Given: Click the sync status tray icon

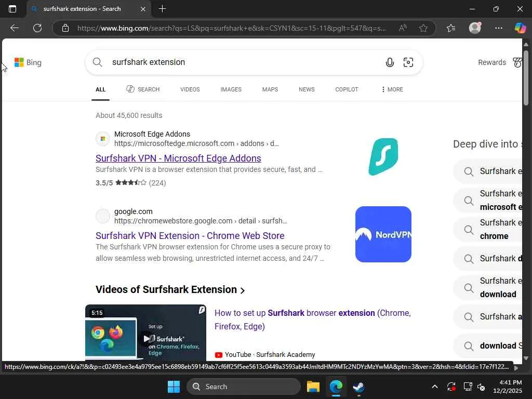Looking at the screenshot, I should point(451,387).
